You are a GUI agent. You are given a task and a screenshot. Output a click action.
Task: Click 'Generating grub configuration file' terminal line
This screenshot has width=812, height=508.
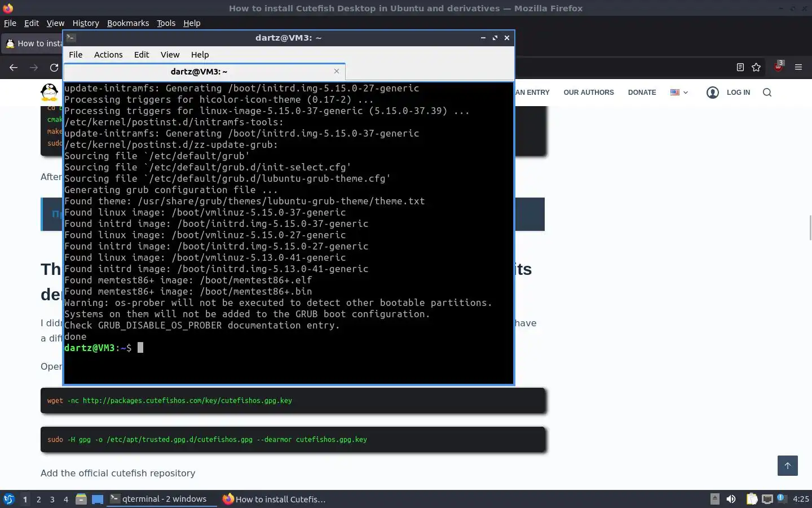[171, 190]
